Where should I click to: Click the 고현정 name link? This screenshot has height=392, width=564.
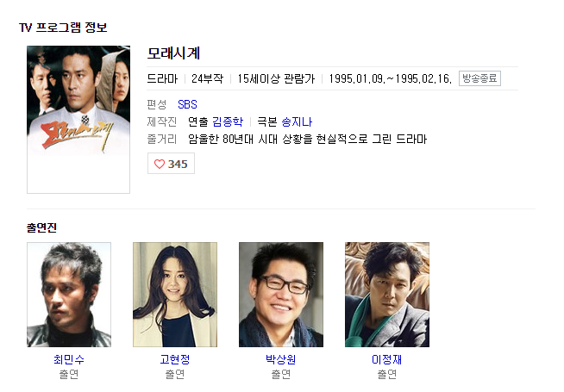tap(175, 359)
